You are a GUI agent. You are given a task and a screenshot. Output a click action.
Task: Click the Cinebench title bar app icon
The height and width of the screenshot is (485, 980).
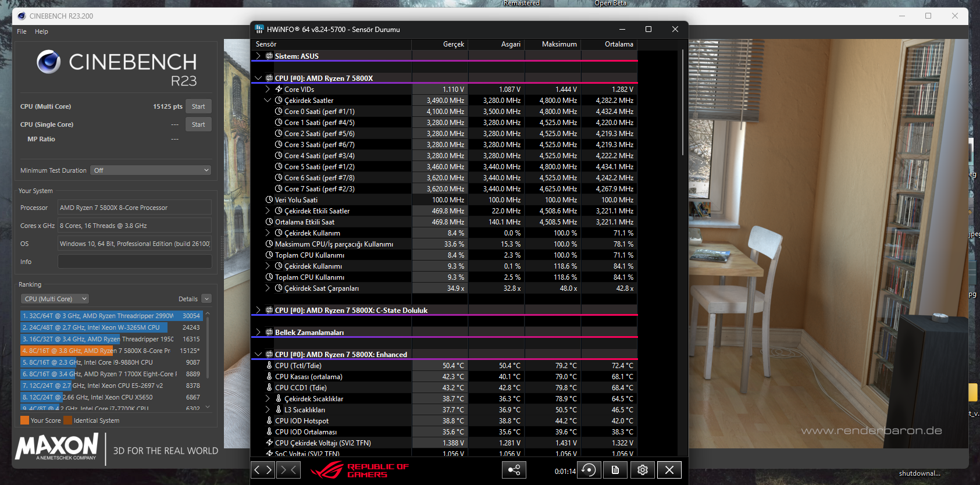pyautogui.click(x=22, y=16)
